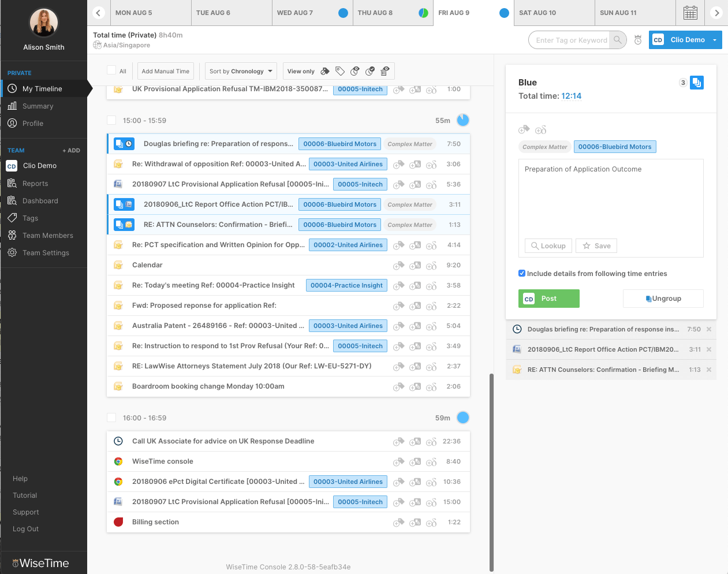Add group icon on Australia Patent row
728x574 pixels.
(x=415, y=326)
